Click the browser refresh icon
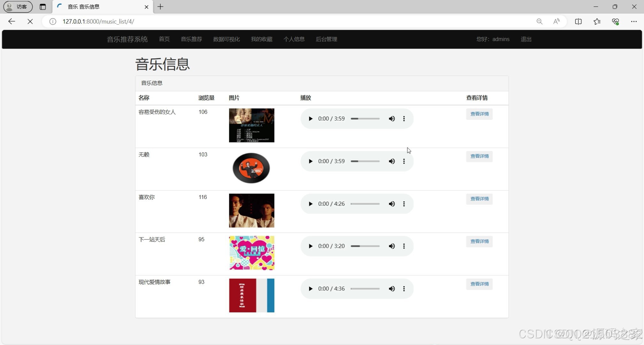This screenshot has height=345, width=644. 30,21
